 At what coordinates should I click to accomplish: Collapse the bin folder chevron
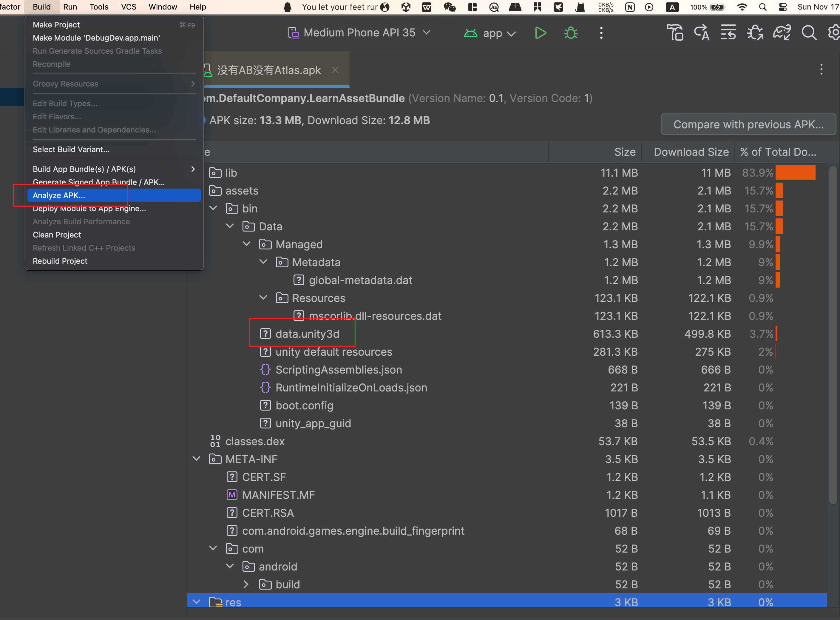click(213, 208)
